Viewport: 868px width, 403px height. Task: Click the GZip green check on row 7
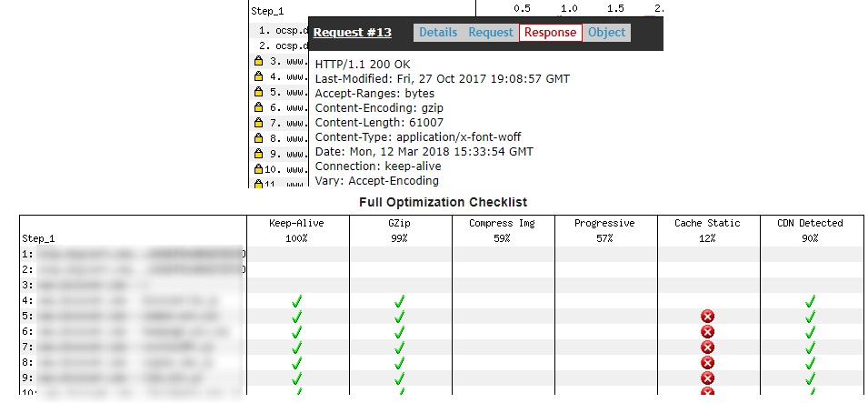coord(400,347)
